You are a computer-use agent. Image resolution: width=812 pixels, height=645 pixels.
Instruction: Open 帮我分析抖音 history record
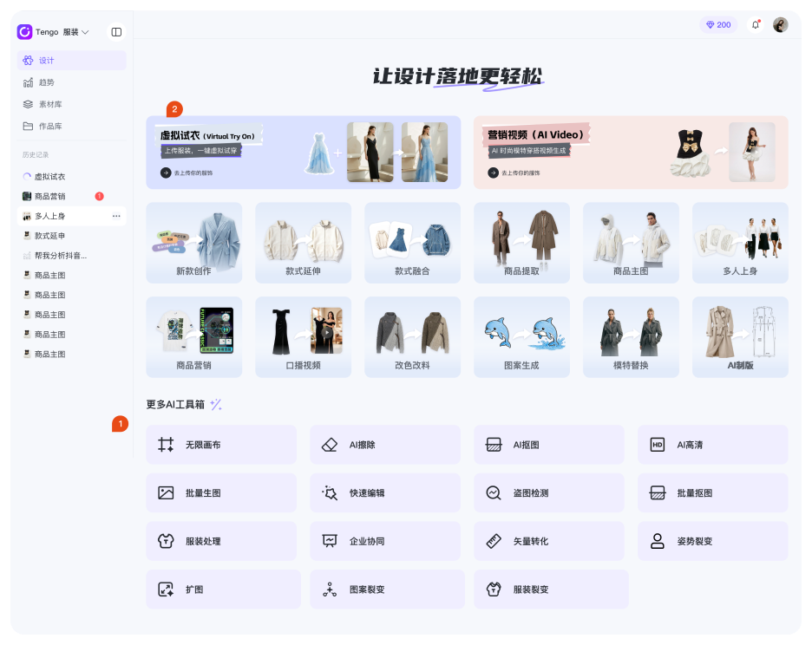(71, 255)
